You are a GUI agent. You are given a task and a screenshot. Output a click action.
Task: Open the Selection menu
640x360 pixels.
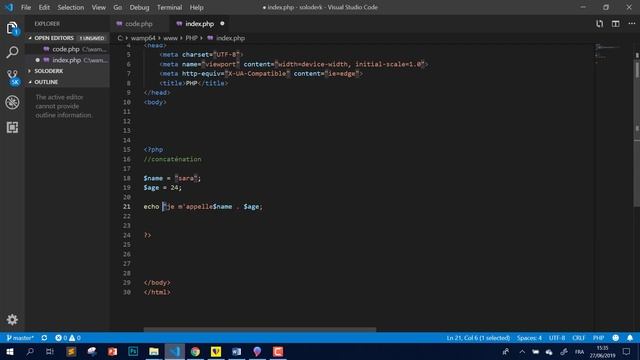click(71, 7)
